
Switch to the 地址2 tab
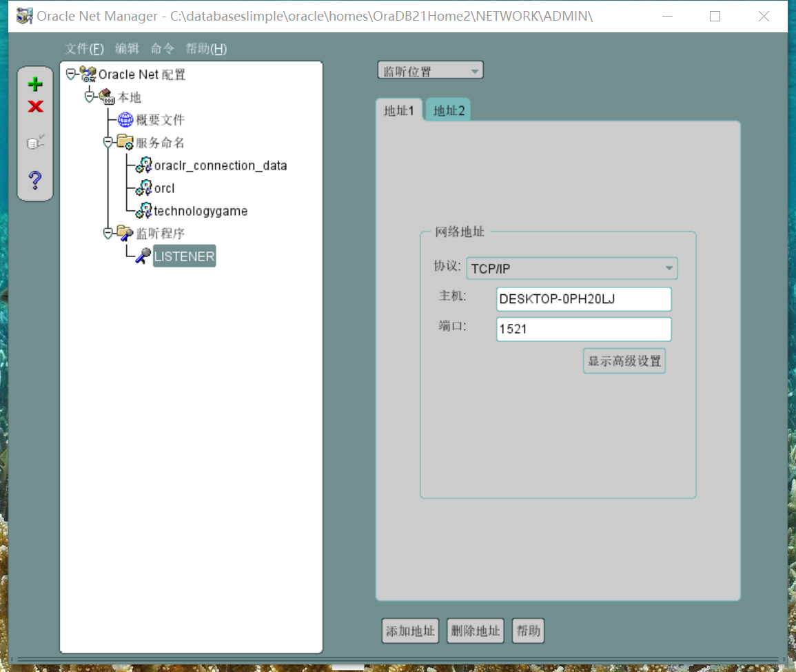click(449, 110)
